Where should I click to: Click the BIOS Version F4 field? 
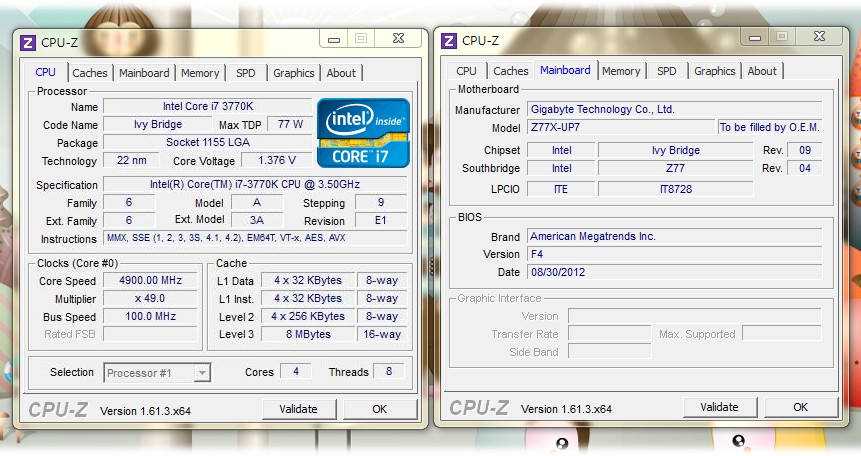675,254
